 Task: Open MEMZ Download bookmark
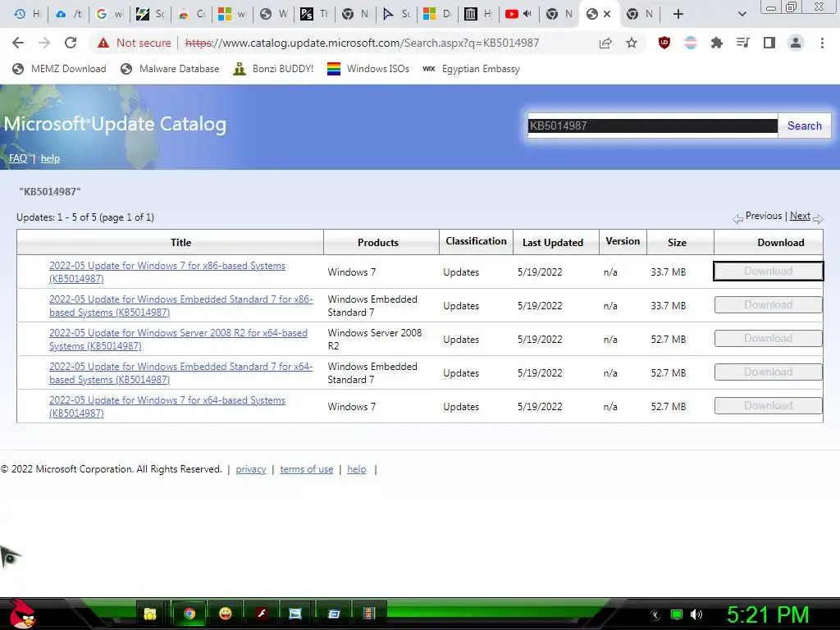59,69
